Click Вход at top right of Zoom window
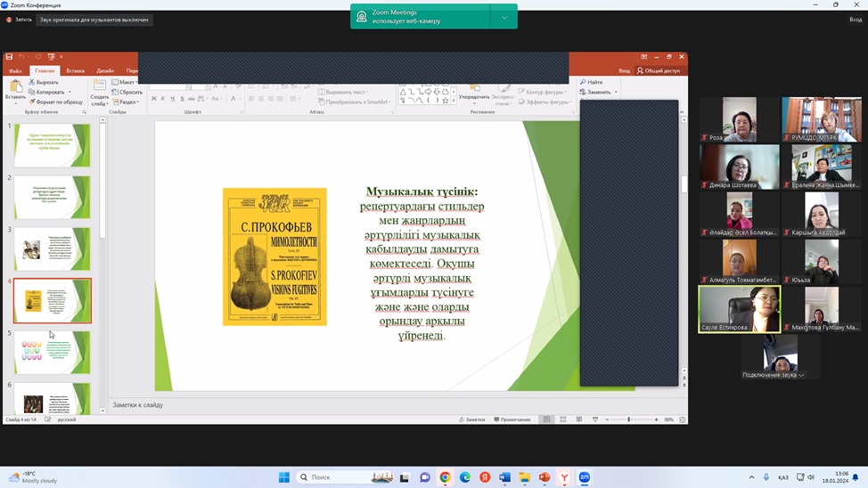 tap(856, 20)
